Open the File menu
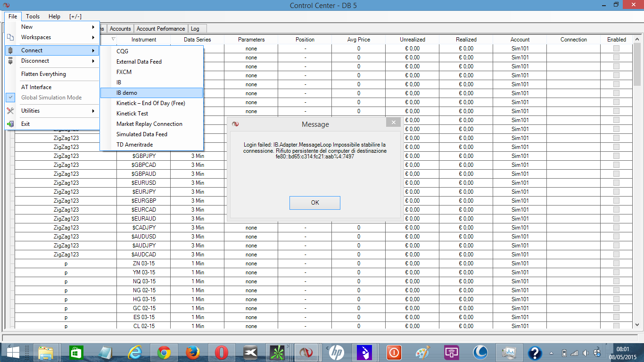Viewport: 644px width, 362px height. click(x=13, y=16)
